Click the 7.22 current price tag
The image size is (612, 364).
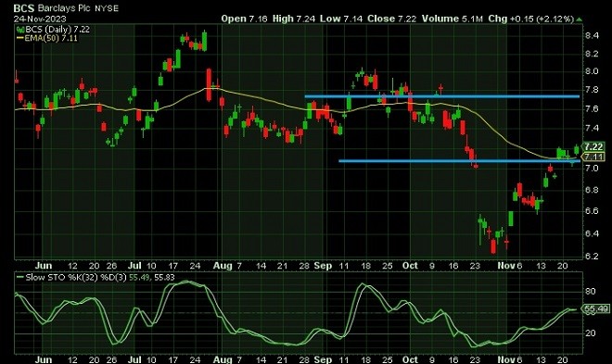coord(593,147)
